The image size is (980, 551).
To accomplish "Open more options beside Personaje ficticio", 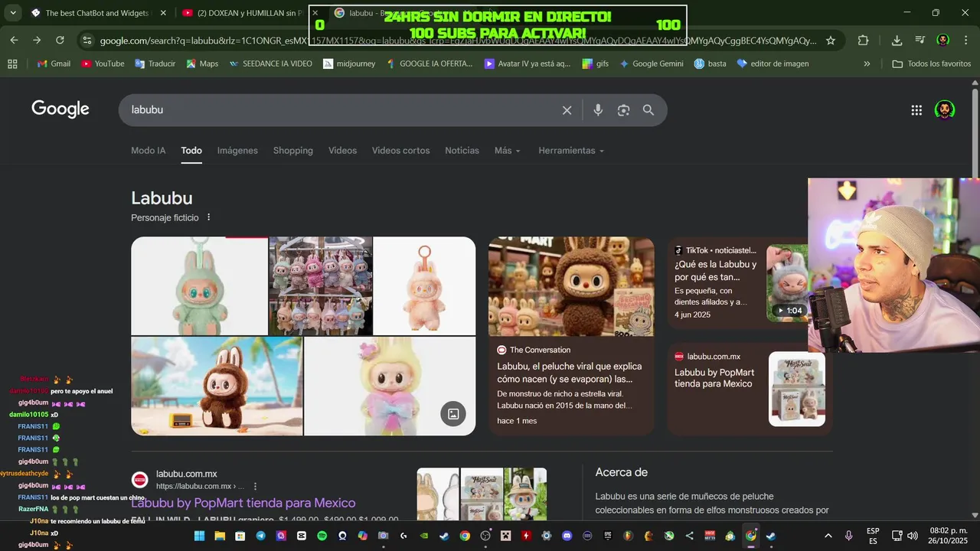I will click(208, 217).
